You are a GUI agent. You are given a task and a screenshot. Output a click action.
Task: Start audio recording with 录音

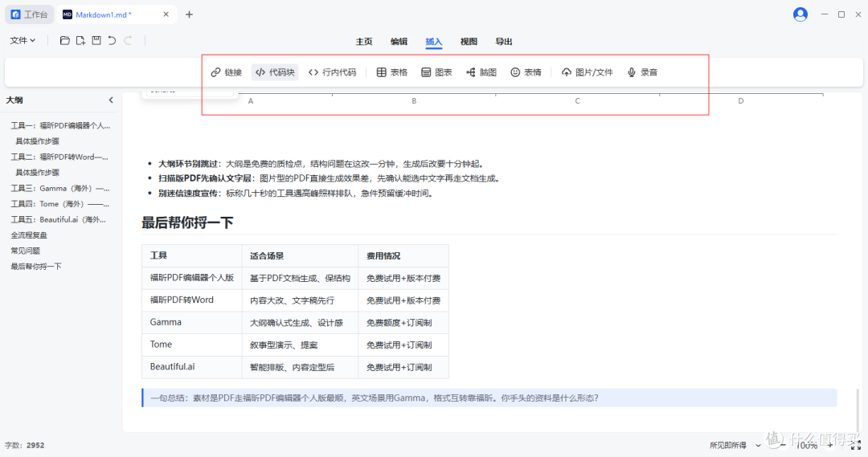click(x=642, y=72)
